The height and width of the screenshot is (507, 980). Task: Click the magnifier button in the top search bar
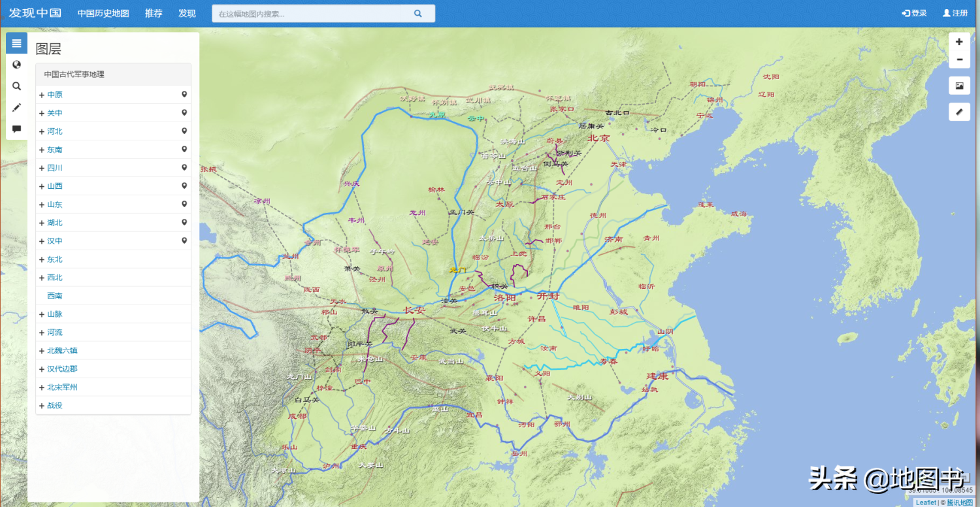(x=418, y=13)
